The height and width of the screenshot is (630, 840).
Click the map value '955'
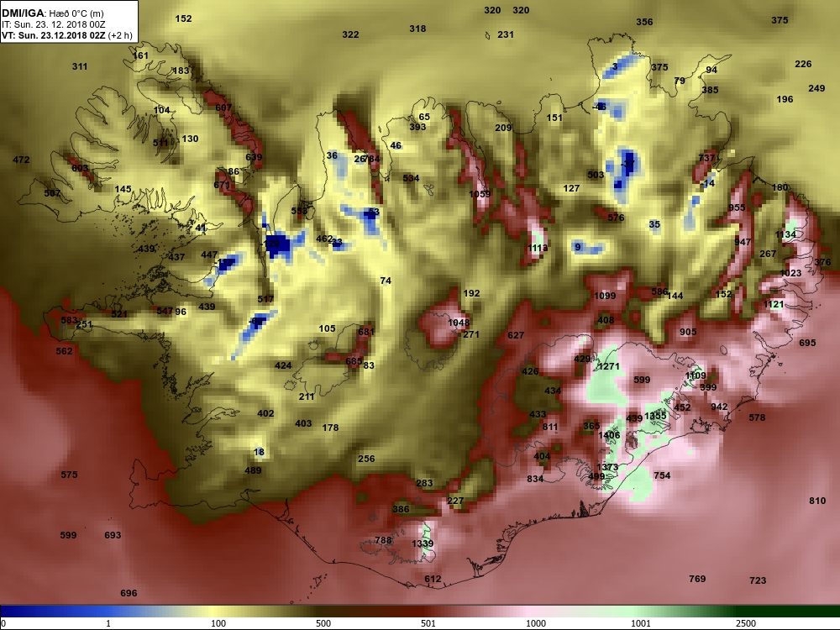click(x=737, y=207)
